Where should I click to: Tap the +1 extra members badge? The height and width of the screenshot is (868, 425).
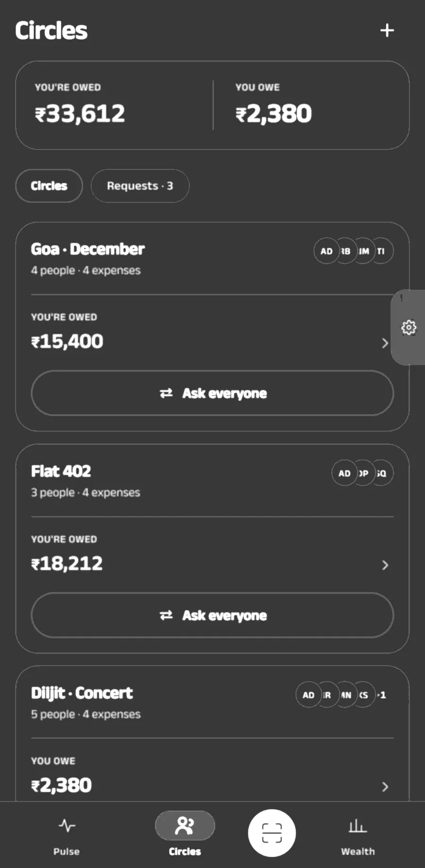coord(382,695)
